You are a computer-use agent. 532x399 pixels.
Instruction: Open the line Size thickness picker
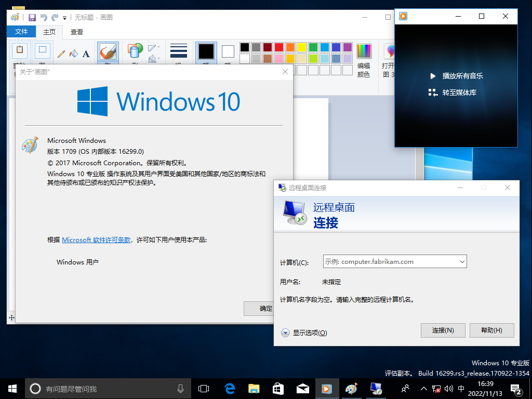coord(179,51)
